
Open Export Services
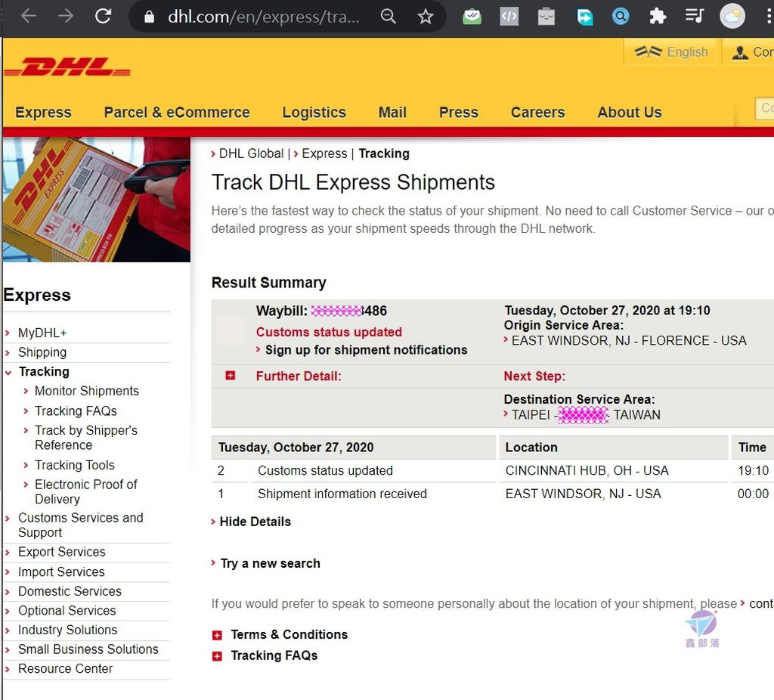pos(62,551)
